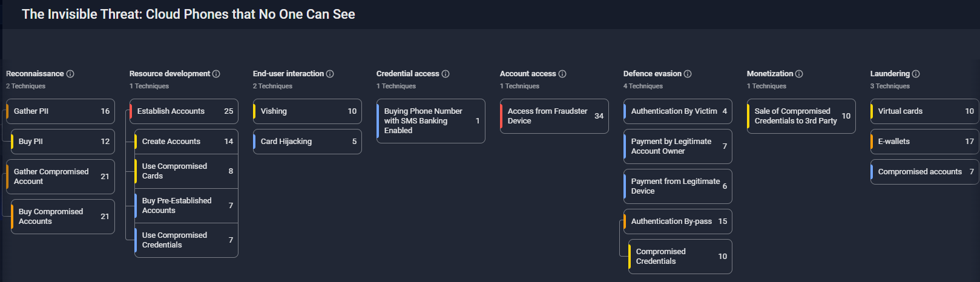Click count 16 on Gather PII
Screen dimensions: 980x282
[105, 111]
